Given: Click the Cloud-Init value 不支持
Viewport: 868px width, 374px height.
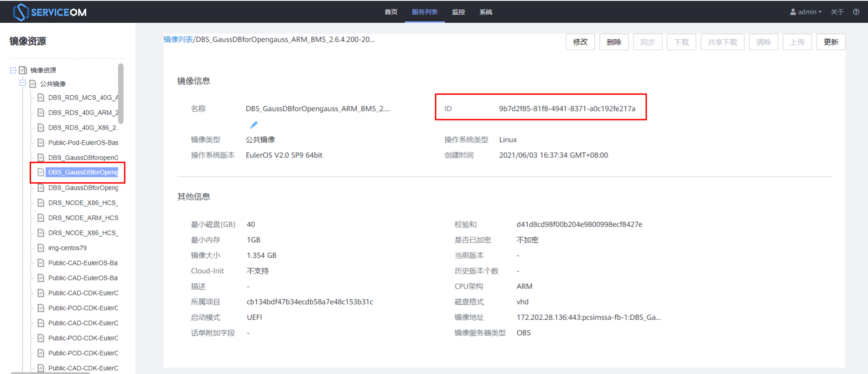Looking at the screenshot, I should pyautogui.click(x=258, y=271).
